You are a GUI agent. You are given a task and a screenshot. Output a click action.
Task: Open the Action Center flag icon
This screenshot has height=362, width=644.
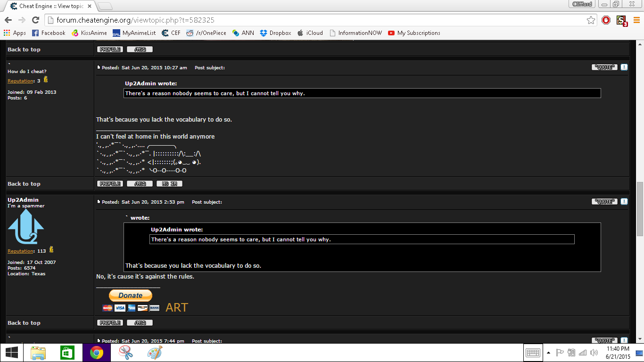560,353
